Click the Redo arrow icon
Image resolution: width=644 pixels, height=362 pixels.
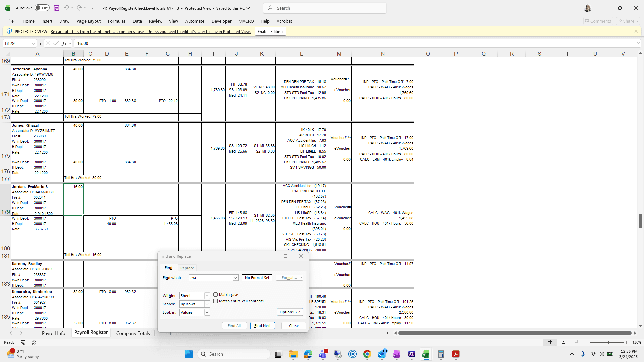click(x=79, y=8)
